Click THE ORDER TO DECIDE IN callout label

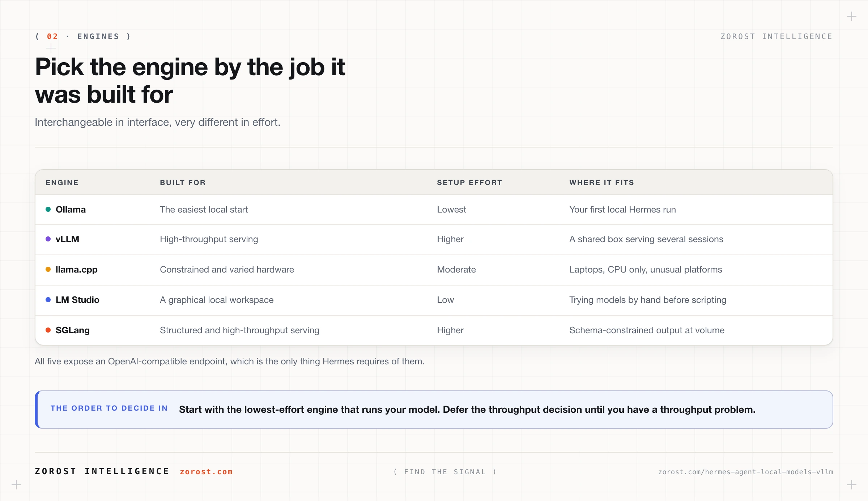pyautogui.click(x=109, y=408)
